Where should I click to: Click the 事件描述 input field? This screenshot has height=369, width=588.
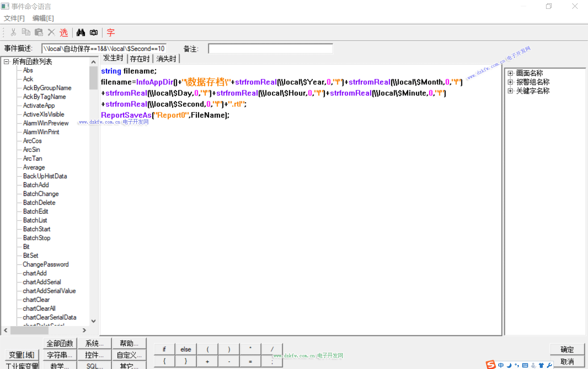coord(104,49)
